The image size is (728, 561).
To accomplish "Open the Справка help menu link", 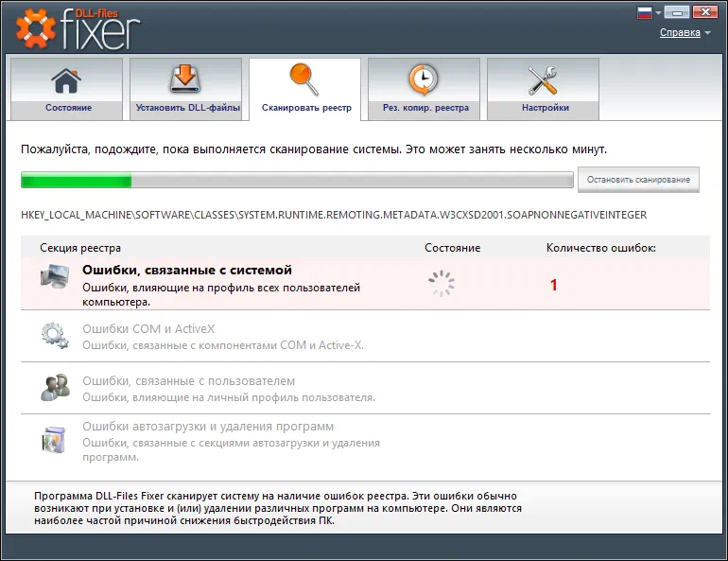I will coord(680,32).
